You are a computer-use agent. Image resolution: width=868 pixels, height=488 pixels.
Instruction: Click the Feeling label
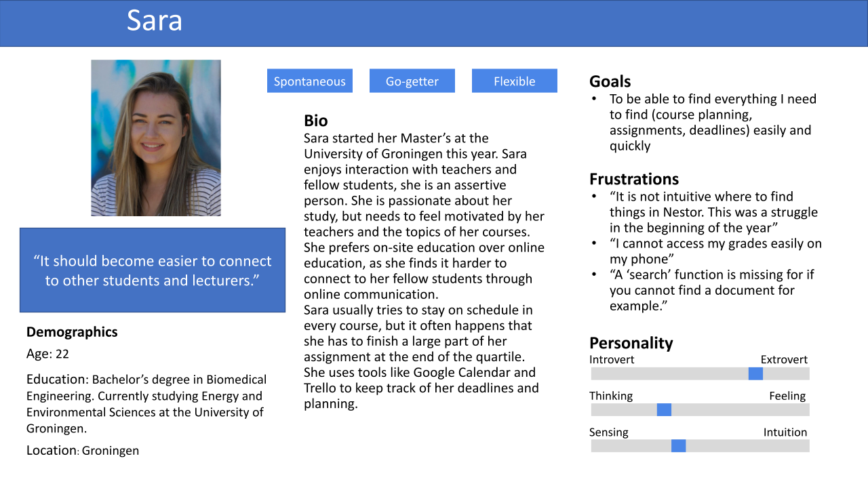click(x=787, y=396)
